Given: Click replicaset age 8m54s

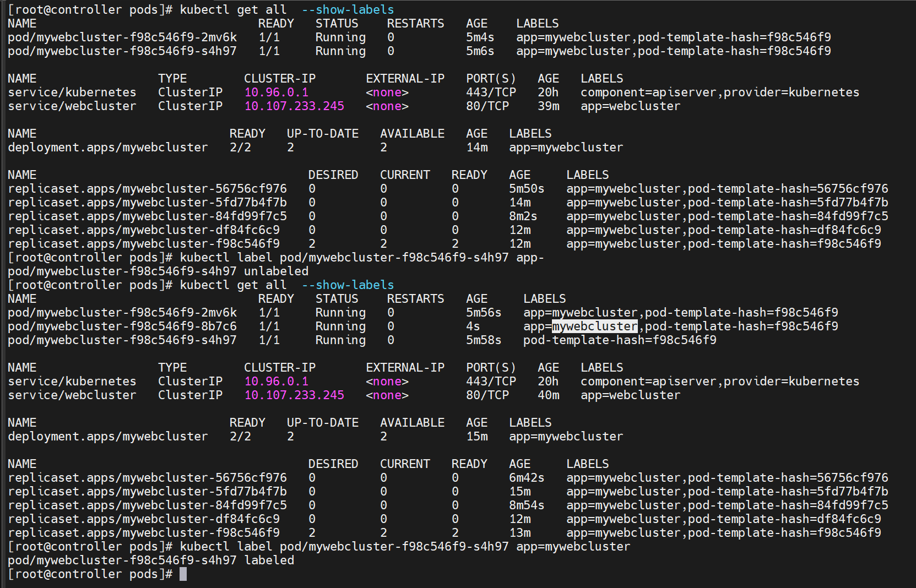Looking at the screenshot, I should click(527, 505).
